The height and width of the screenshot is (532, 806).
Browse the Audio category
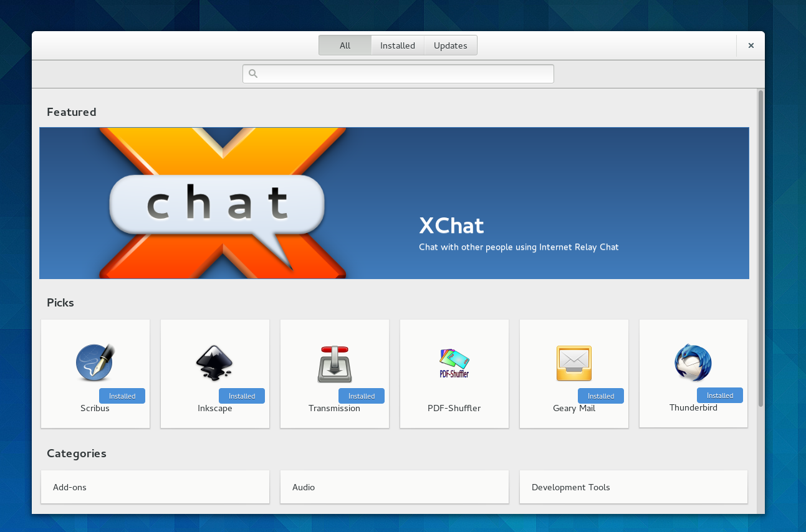coord(394,487)
